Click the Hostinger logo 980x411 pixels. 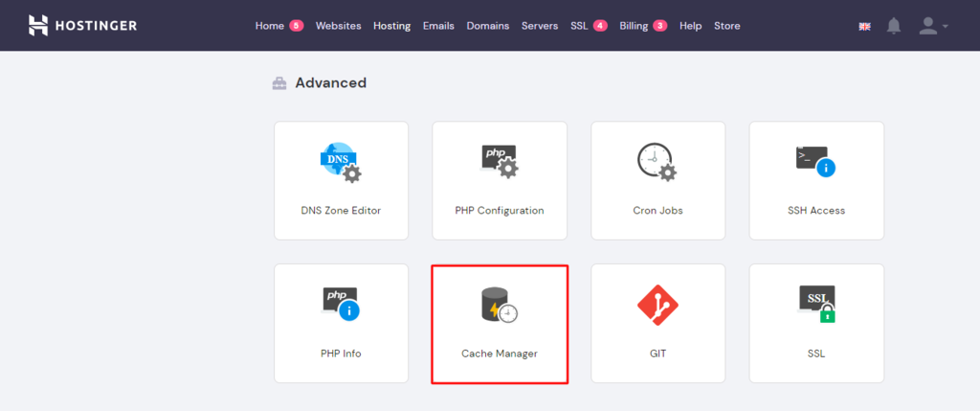pyautogui.click(x=82, y=26)
